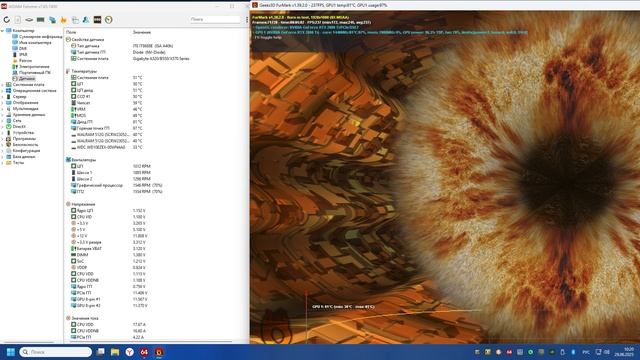Viewport: 640px width, 360px height.
Task: Select Безопасность in the tree
Action: coord(22,144)
